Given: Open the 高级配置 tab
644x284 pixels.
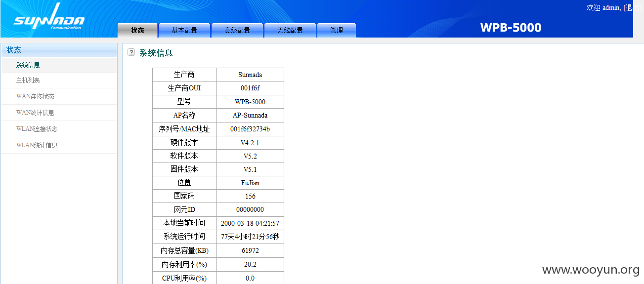Looking at the screenshot, I should coord(237,30).
